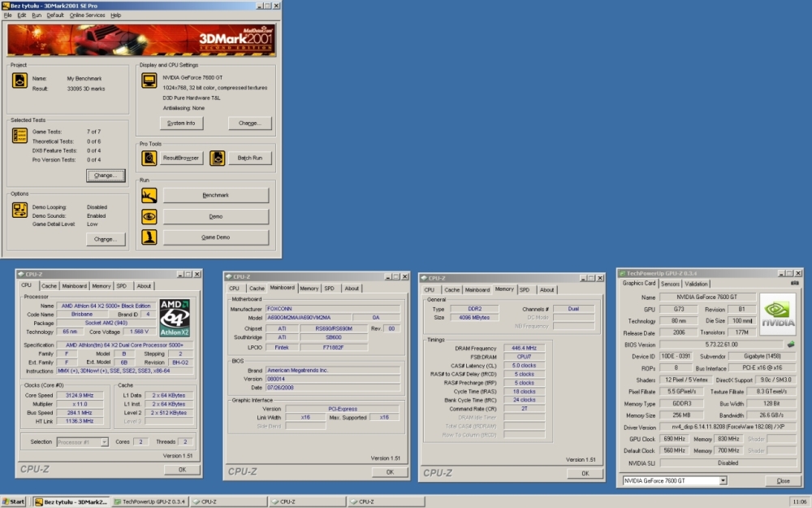Open Mainboard tab in CPU-Z processor window

tap(74, 286)
